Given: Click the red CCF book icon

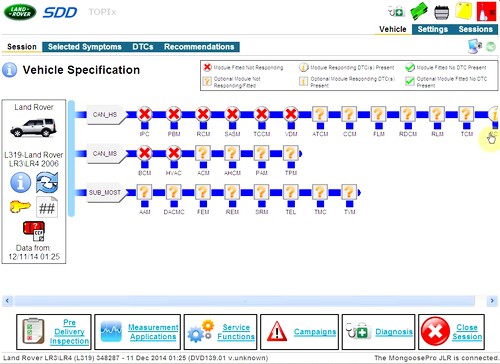Looking at the screenshot, I should pyautogui.click(x=34, y=231).
